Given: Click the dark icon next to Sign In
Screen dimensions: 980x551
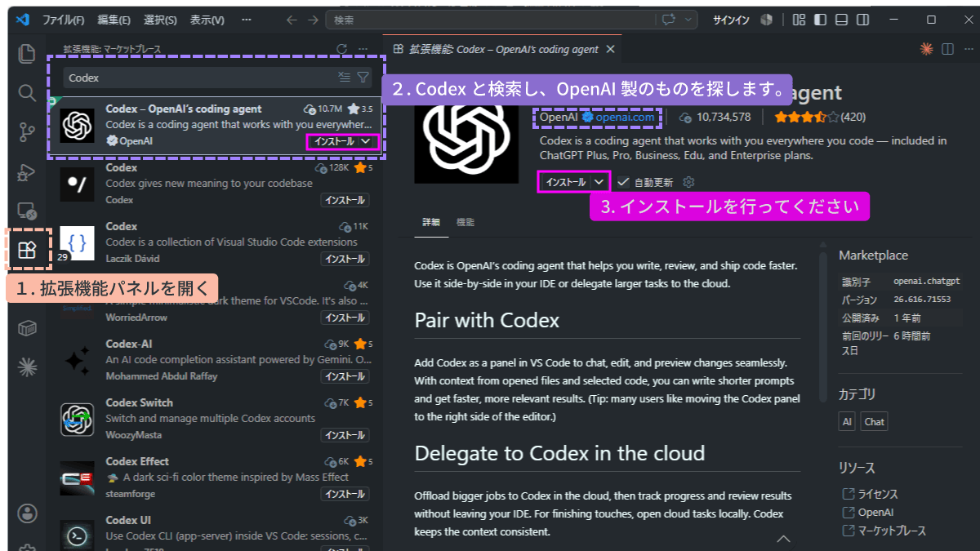Looking at the screenshot, I should (x=767, y=20).
